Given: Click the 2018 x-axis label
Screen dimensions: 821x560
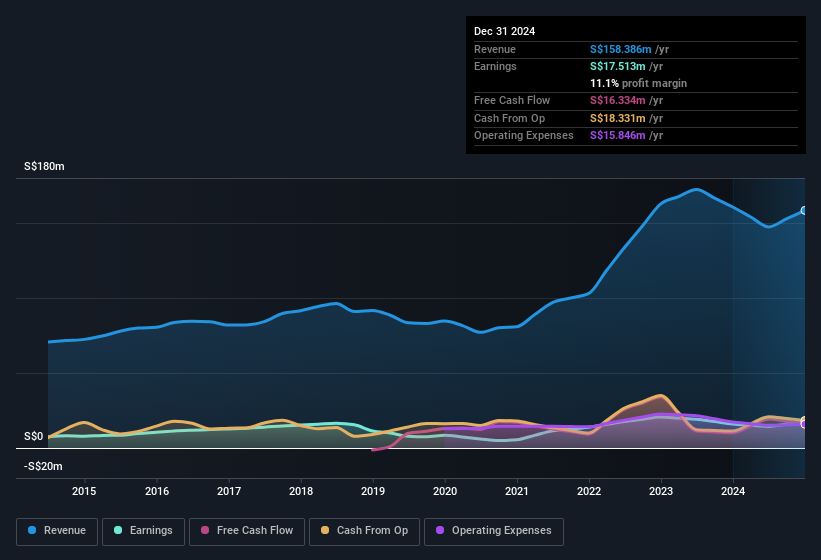Looking at the screenshot, I should (301, 491).
